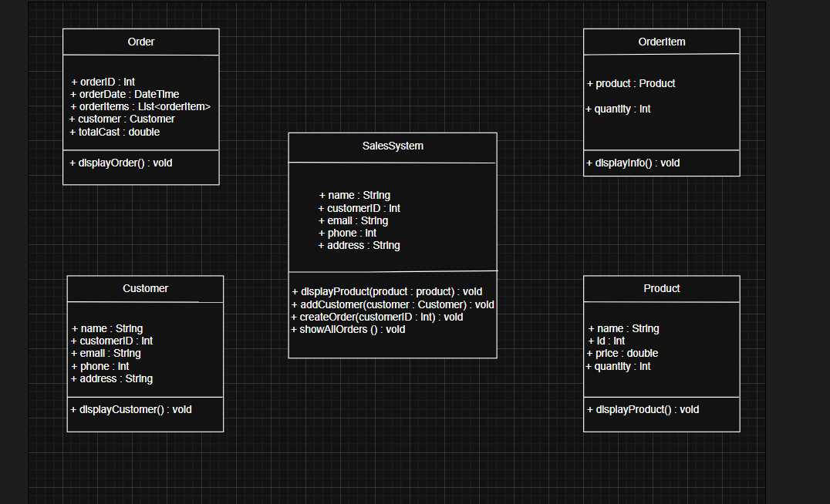Image resolution: width=830 pixels, height=504 pixels.
Task: Select the price : double attribute
Action: pos(622,354)
